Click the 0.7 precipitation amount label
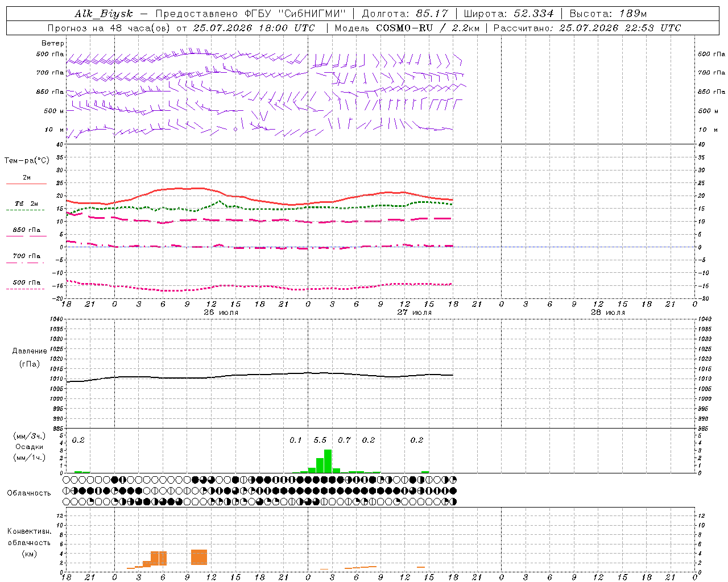 click(x=344, y=440)
